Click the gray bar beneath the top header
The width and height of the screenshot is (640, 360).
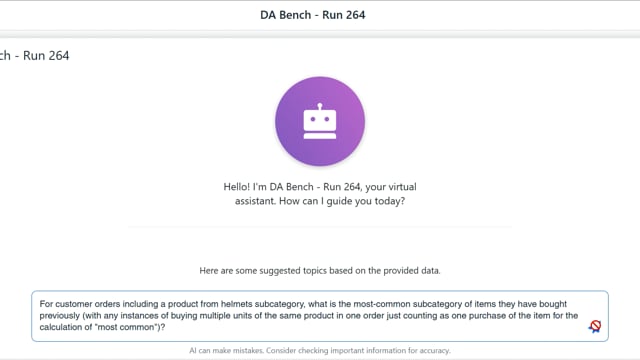pos(320,34)
